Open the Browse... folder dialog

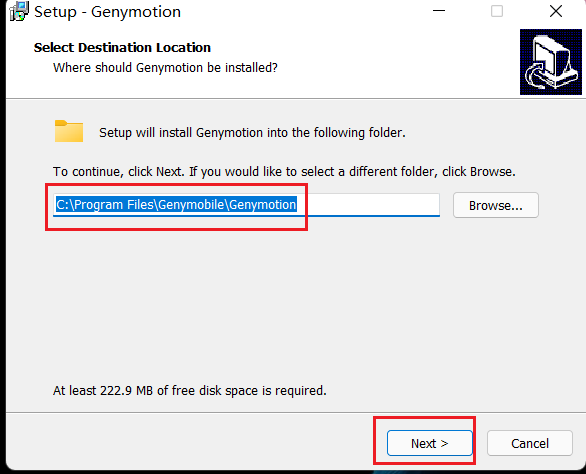tap(496, 205)
